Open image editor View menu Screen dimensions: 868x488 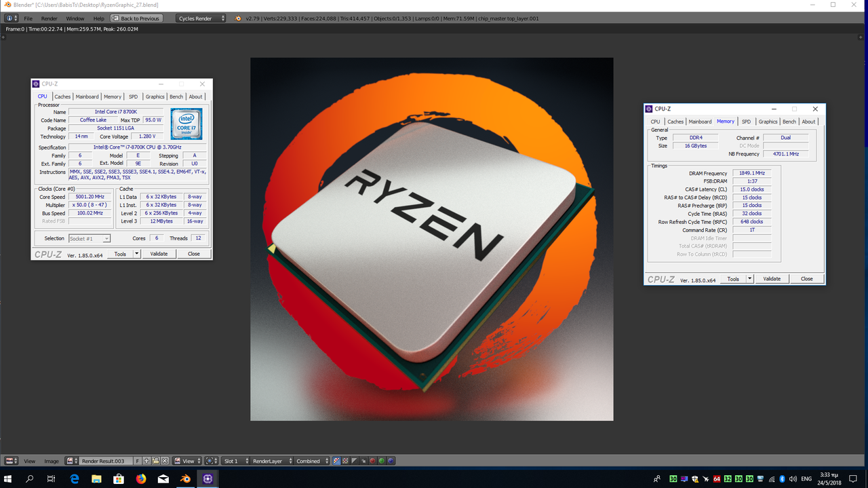(30, 461)
